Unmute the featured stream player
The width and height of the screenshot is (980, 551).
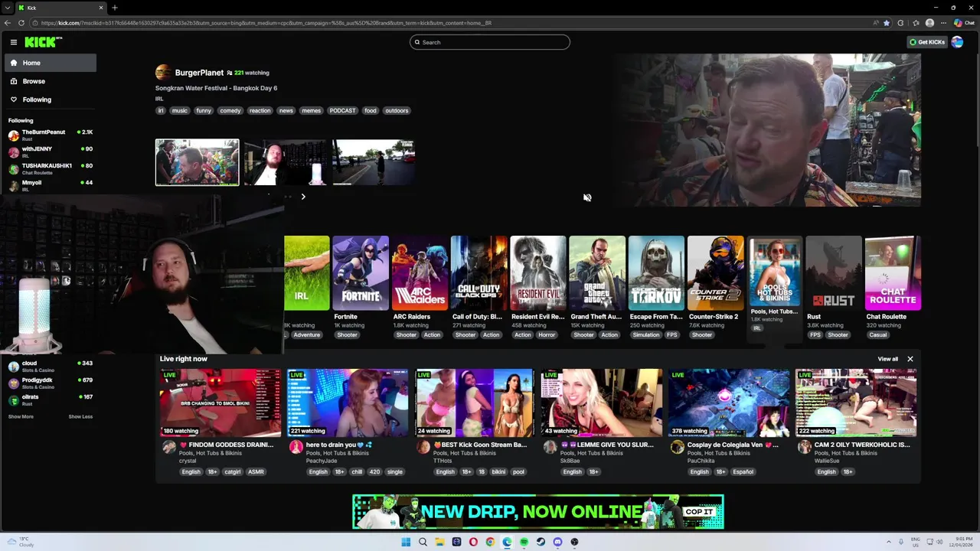587,197
